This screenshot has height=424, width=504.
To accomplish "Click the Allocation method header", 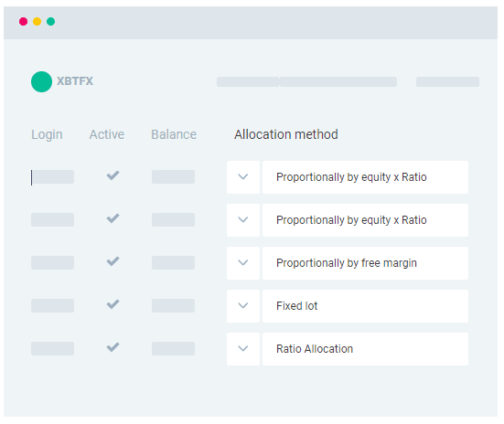I will 286,134.
